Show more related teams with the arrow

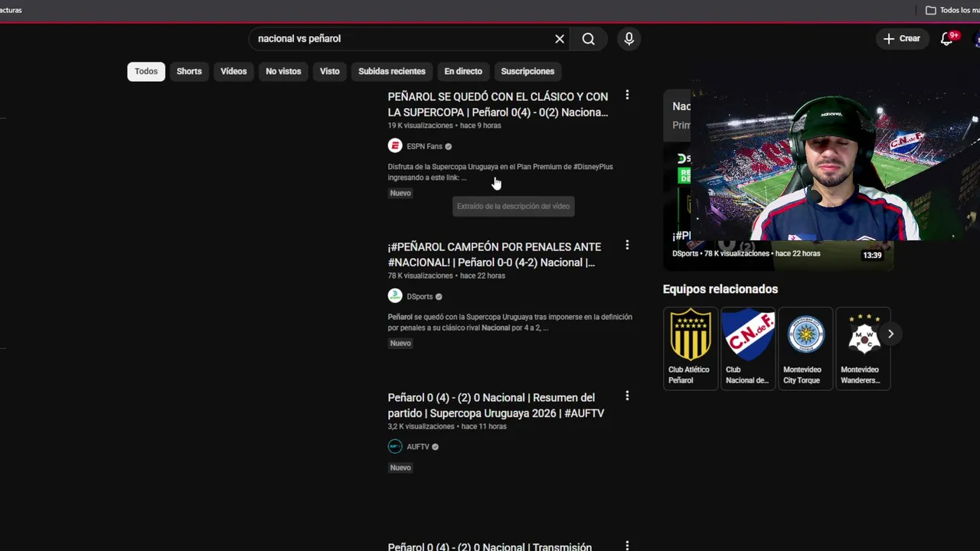tap(890, 334)
